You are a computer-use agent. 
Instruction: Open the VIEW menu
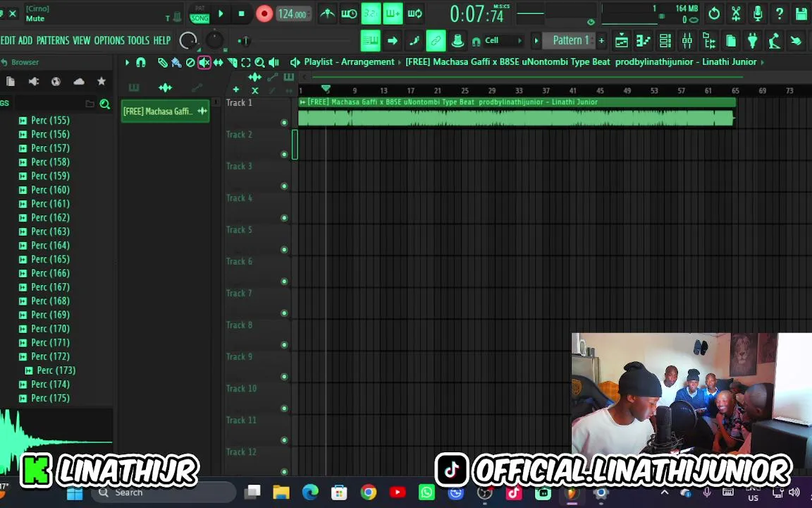click(x=81, y=40)
